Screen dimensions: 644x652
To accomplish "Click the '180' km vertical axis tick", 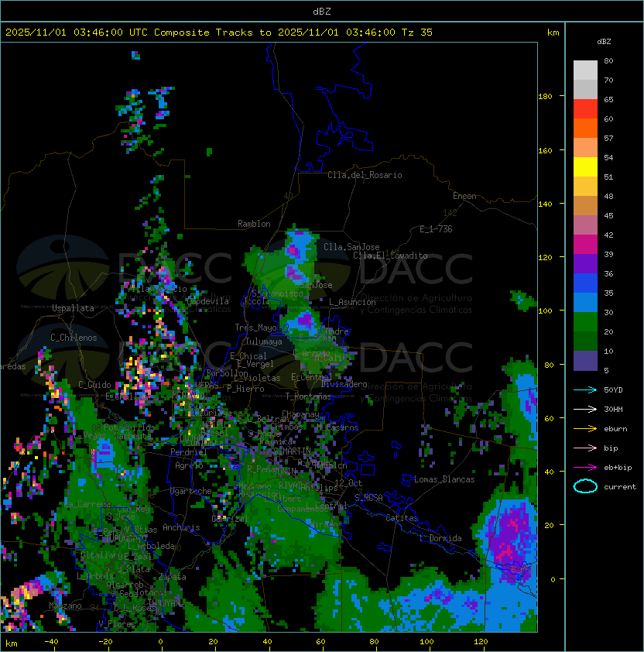I will click(545, 97).
